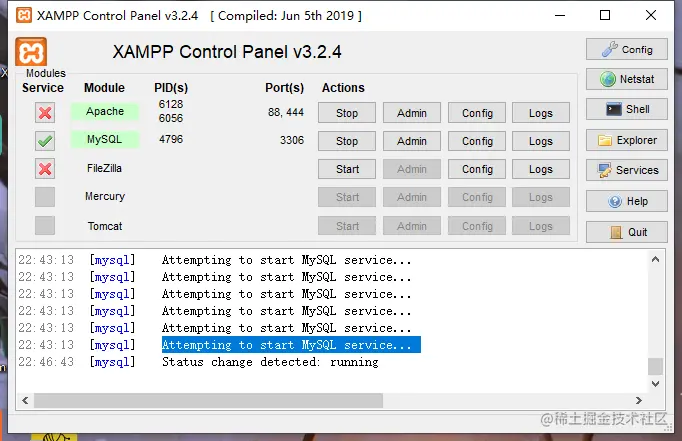Toggle the FileZilla service install checkbox
The height and width of the screenshot is (441, 682).
(45, 169)
